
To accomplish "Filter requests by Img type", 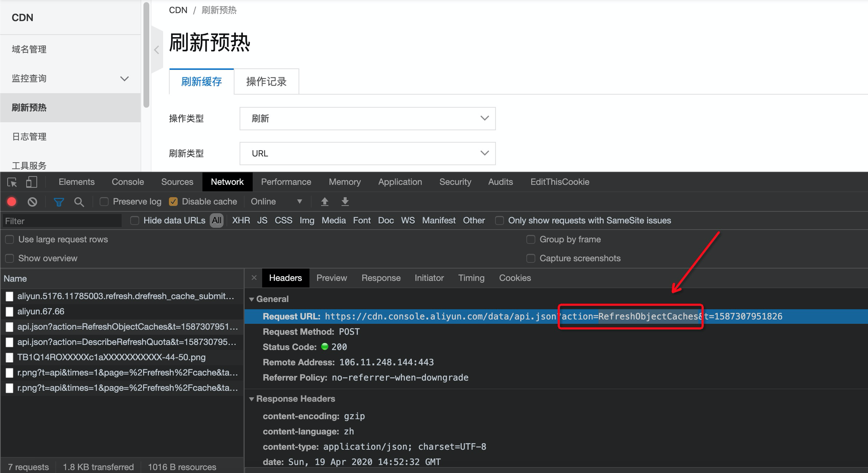I will pos(307,220).
